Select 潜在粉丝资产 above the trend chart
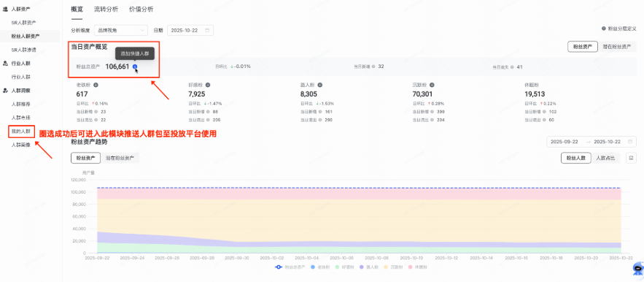 120,158
